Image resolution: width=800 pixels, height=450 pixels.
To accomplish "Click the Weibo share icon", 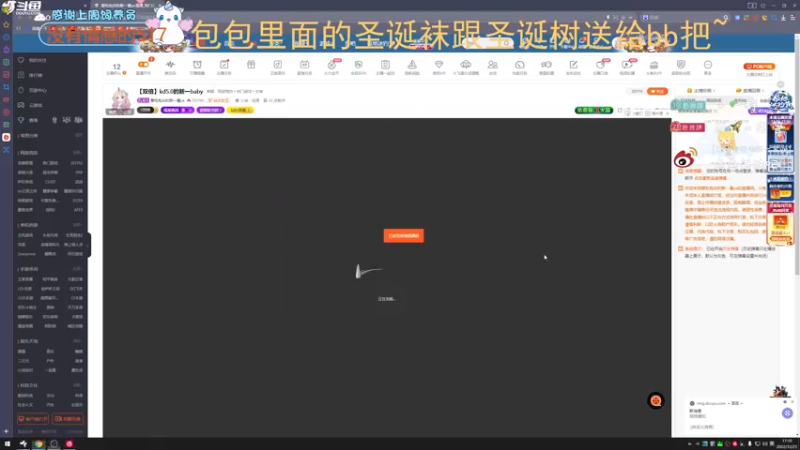I will [685, 158].
